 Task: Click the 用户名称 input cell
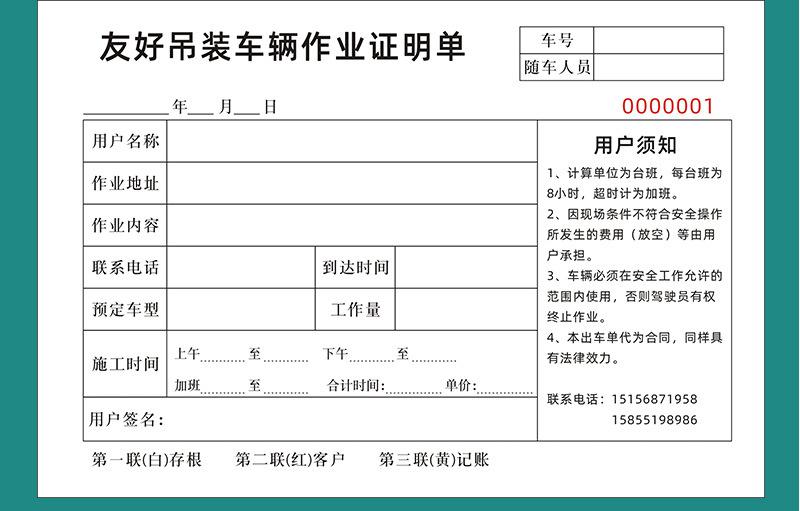coord(351,141)
